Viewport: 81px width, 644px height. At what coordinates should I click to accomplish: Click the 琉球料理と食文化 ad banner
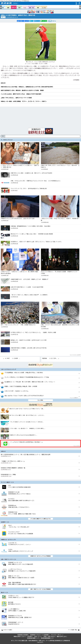point(41,131)
